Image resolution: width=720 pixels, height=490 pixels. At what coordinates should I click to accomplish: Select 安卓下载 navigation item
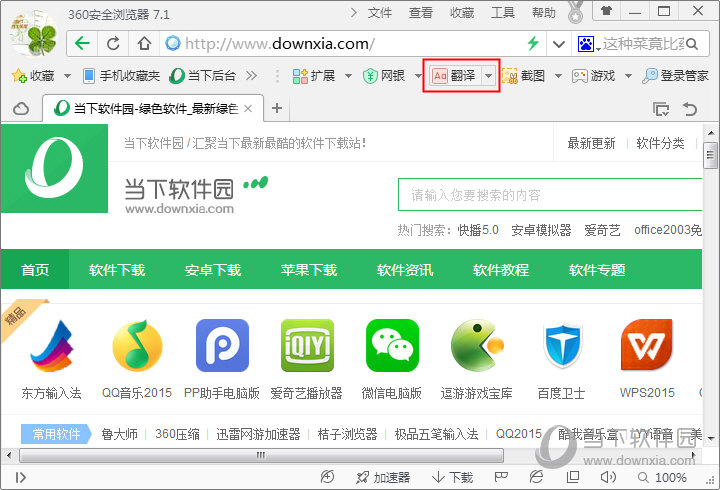pos(213,270)
